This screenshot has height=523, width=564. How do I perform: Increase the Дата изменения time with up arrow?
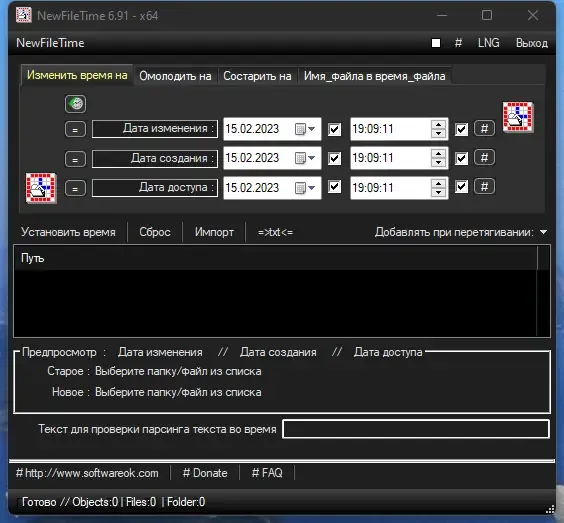click(x=438, y=124)
